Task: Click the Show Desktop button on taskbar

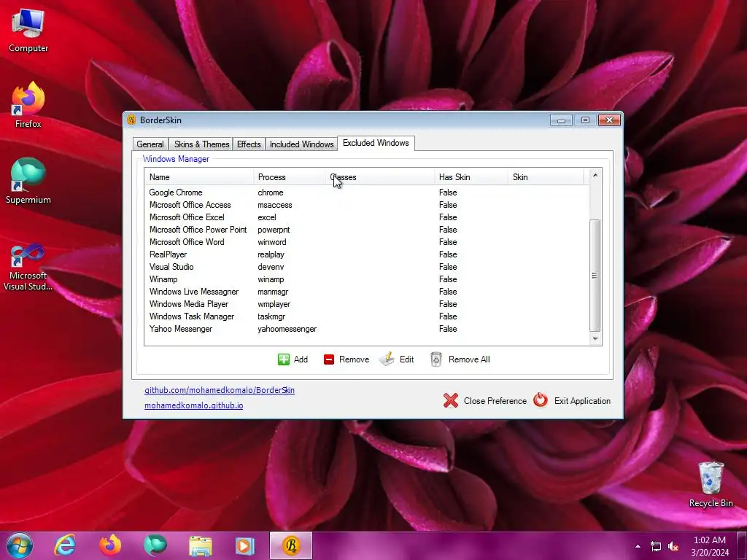Action: 742,545
